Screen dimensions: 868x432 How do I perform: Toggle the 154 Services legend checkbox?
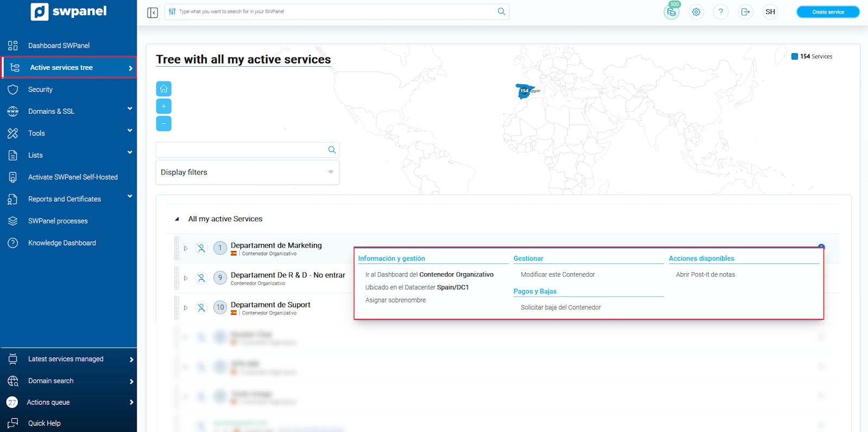click(795, 56)
